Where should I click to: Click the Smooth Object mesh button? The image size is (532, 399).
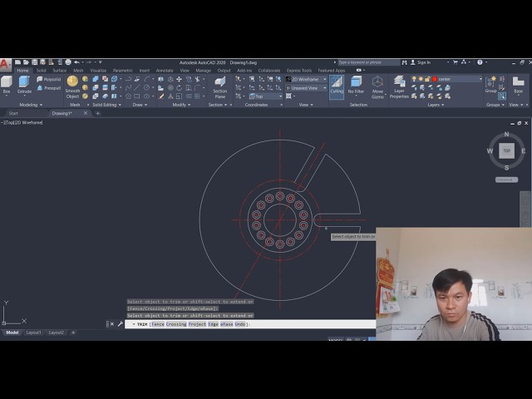[x=72, y=87]
